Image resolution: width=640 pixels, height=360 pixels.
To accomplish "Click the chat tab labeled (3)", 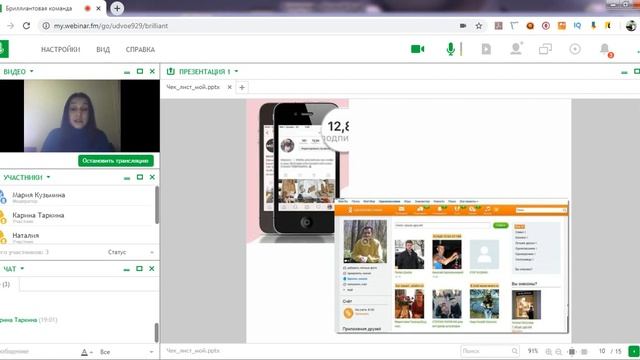I will 6,284.
